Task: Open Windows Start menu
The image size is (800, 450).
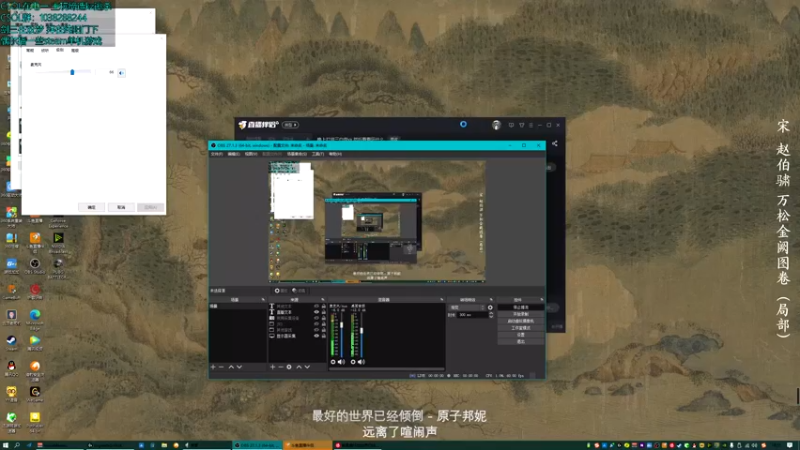Action: [x=6, y=445]
